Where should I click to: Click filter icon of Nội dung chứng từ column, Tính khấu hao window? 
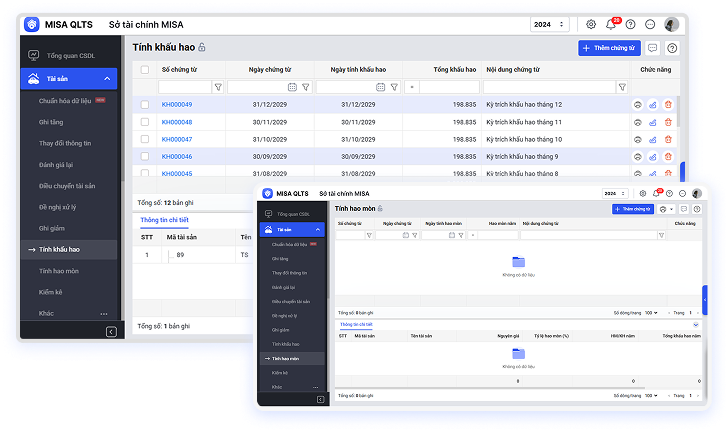pos(622,87)
